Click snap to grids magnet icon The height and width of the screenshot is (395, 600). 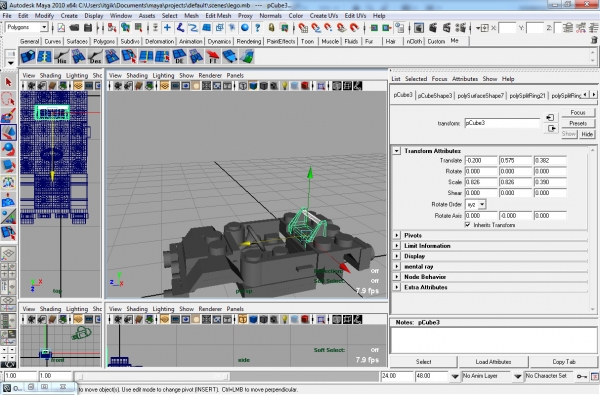(303, 28)
